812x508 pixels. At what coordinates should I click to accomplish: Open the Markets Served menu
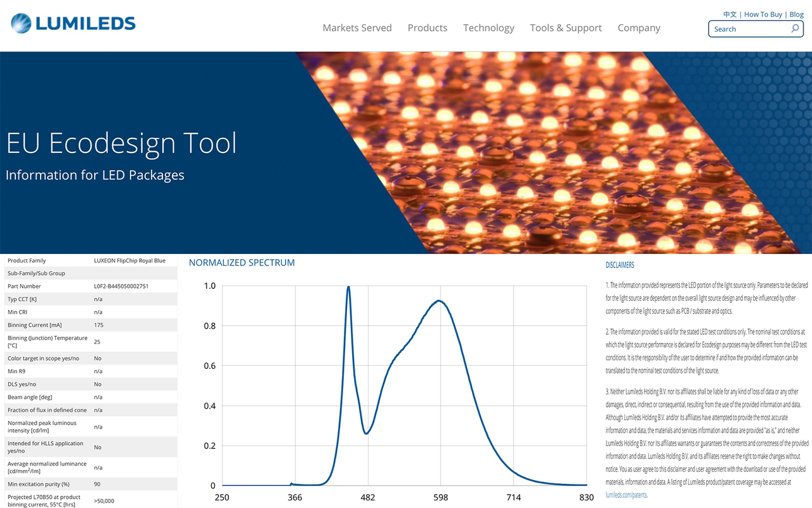(x=357, y=28)
